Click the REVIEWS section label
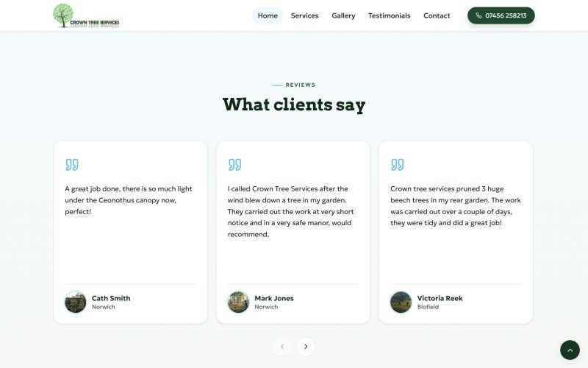 point(301,85)
